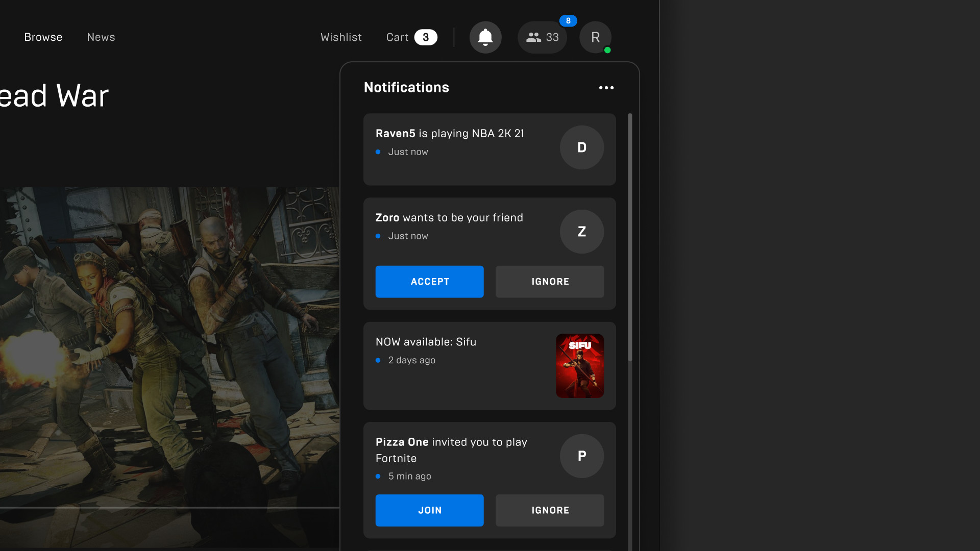Viewport: 980px width, 551px height.
Task: Open the Sifu game cover thumbnail
Action: coord(580,366)
